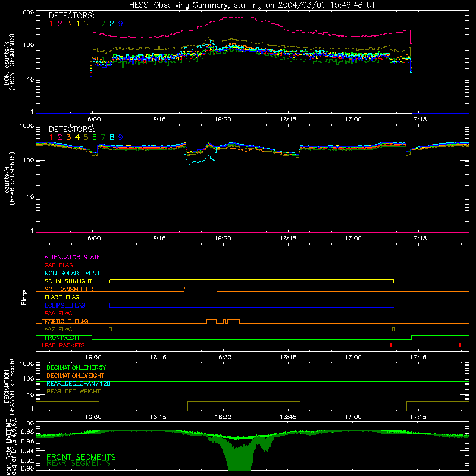Select detector 1 in the rear segments legend
This screenshot has width=476, height=476.
coord(51,137)
